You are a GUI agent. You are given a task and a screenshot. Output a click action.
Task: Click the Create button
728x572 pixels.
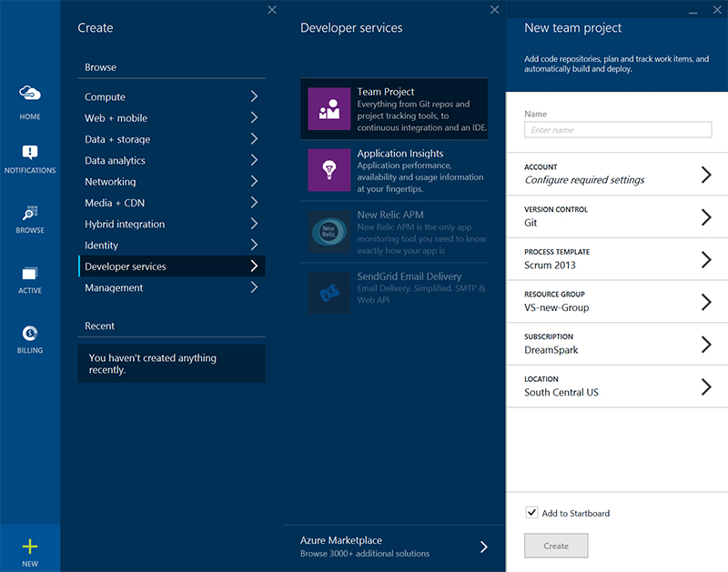[556, 546]
